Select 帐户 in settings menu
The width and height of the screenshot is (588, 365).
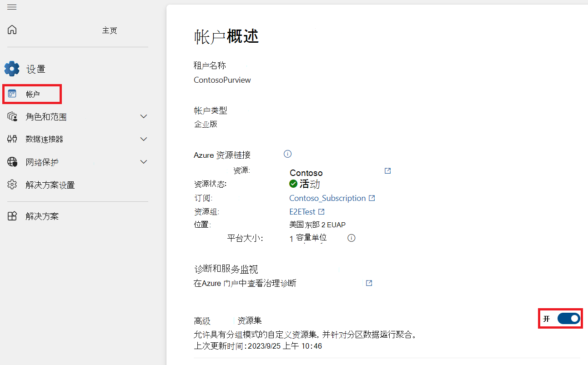(33, 95)
